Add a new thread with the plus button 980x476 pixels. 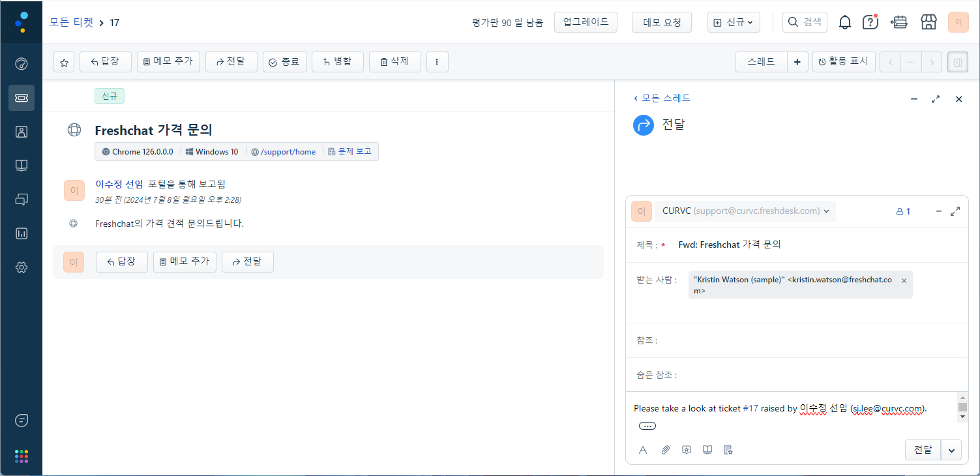point(797,62)
